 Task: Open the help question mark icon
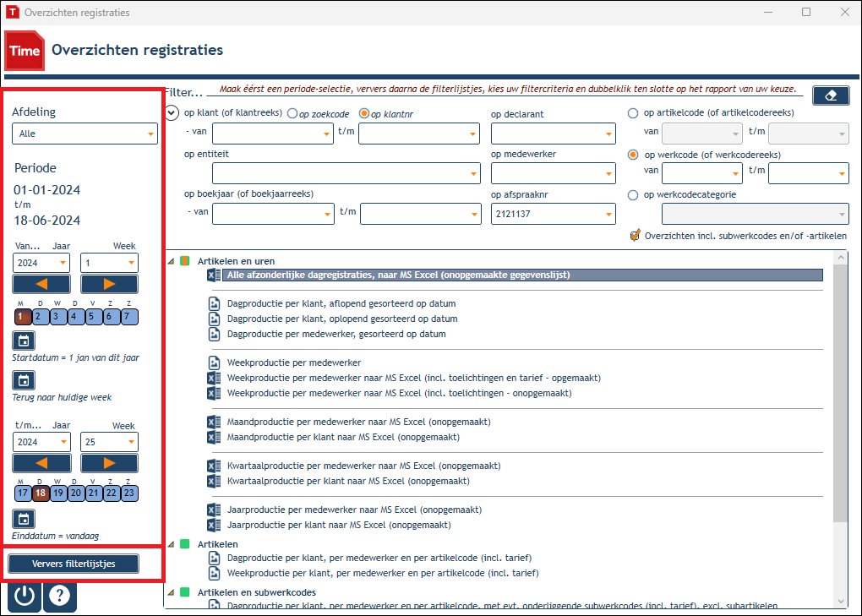[60, 597]
